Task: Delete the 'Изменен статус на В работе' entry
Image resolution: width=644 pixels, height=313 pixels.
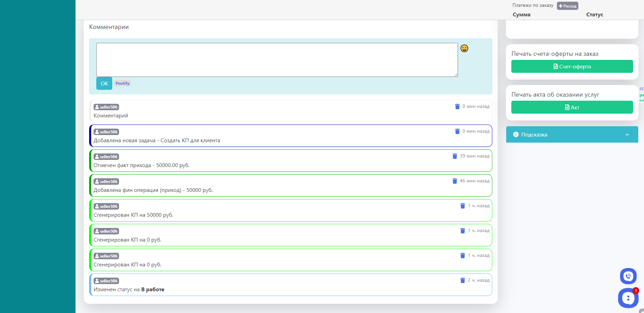Action: point(462,280)
